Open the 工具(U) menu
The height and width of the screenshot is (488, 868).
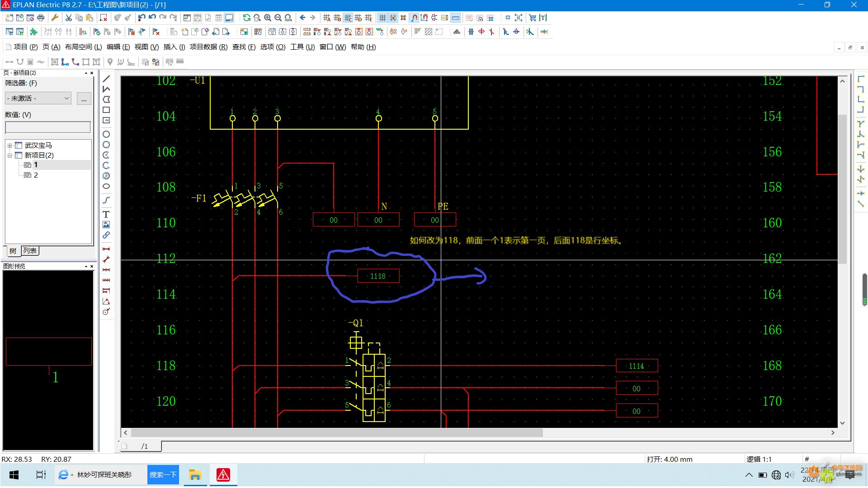[x=302, y=47]
